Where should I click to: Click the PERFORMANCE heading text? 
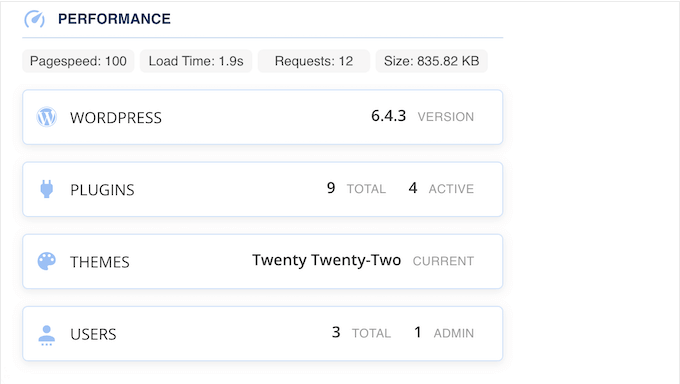[x=114, y=19]
